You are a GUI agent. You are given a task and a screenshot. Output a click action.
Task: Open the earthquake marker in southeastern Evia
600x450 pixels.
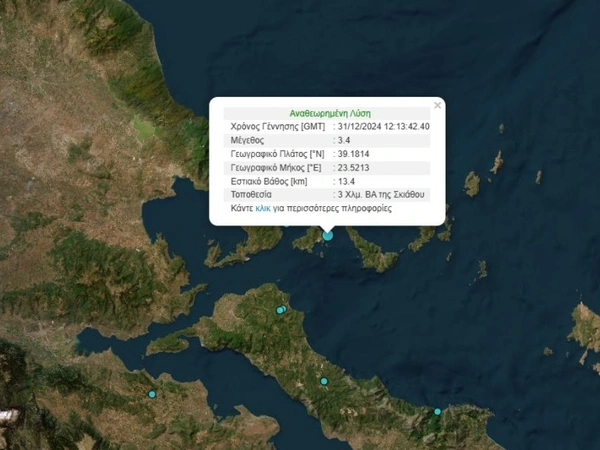pos(437,411)
